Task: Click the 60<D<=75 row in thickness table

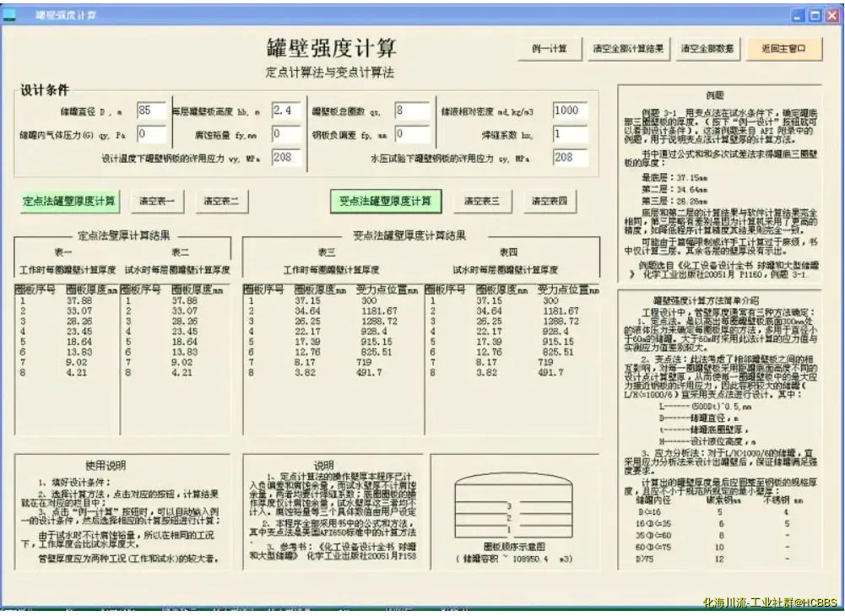Action: [713, 547]
